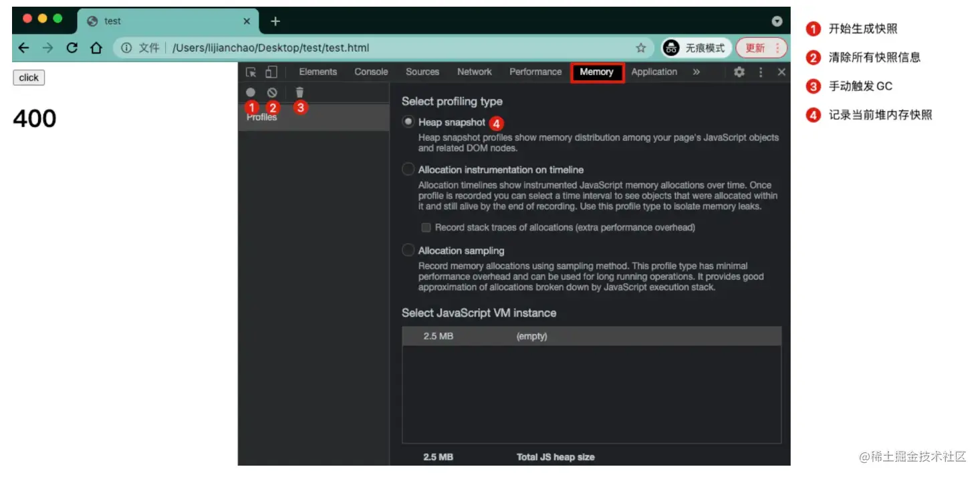The image size is (980, 477).
Task: Click the tab search dropdown arrow icon
Action: (x=777, y=21)
